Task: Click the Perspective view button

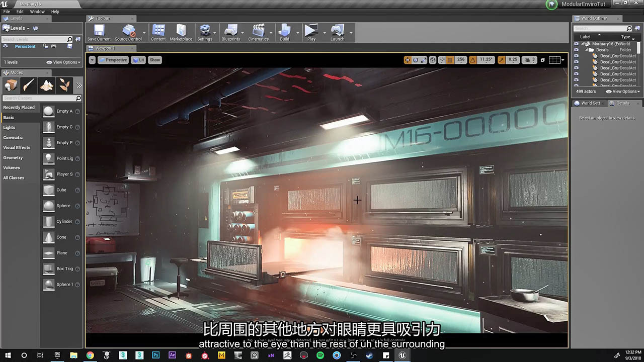Action: [x=113, y=60]
